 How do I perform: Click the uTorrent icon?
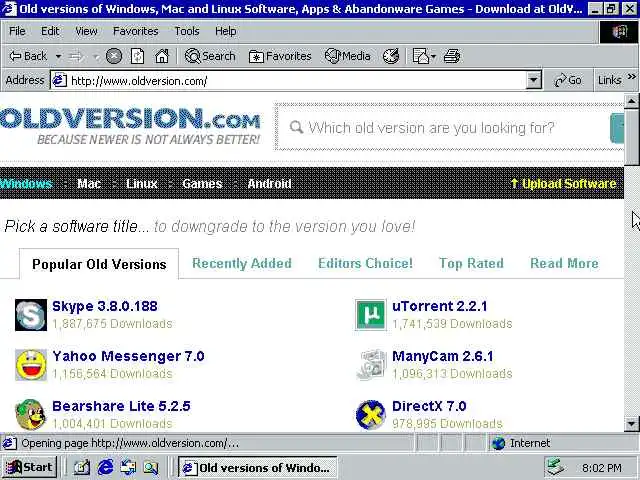(x=371, y=315)
